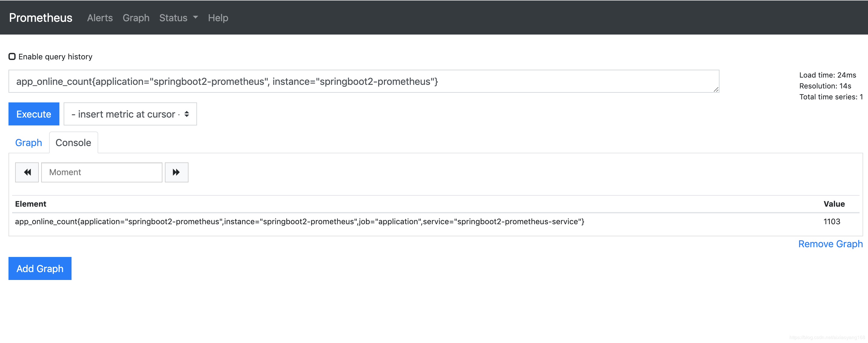Viewport: 868px width, 343px height.
Task: Remove the current graph panel
Action: pos(830,244)
